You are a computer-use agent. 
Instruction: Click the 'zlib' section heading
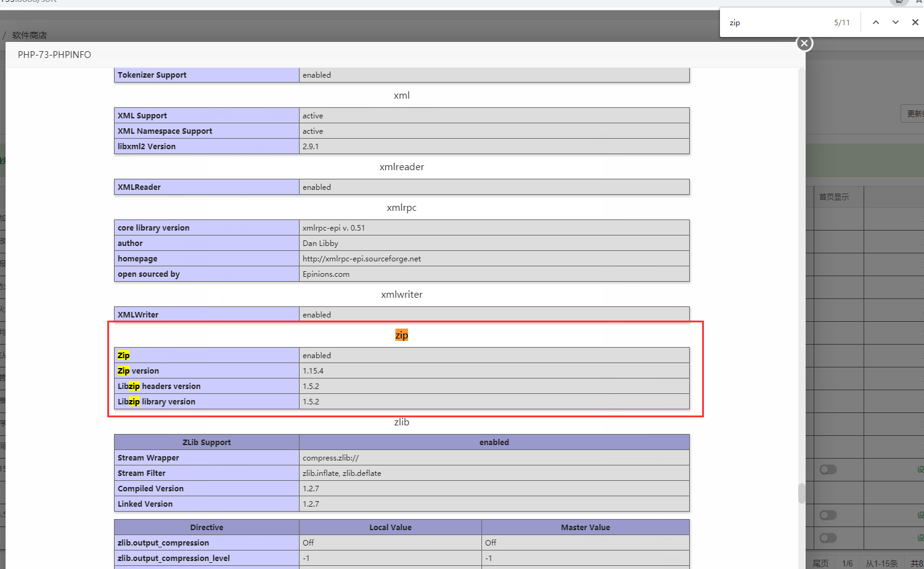pyautogui.click(x=402, y=422)
